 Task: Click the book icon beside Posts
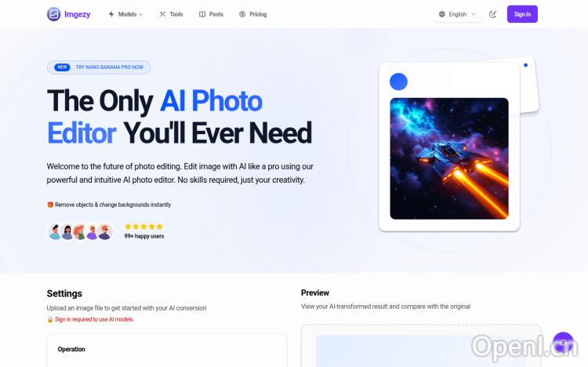(202, 14)
